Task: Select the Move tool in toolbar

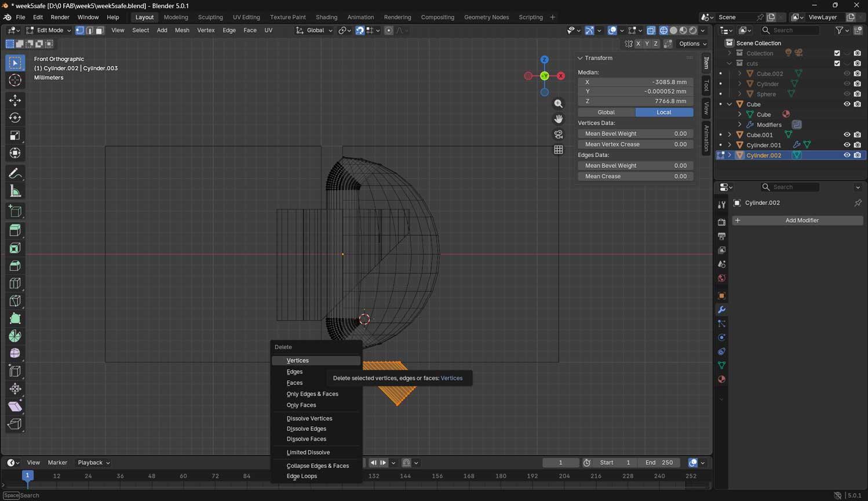Action: click(x=15, y=100)
